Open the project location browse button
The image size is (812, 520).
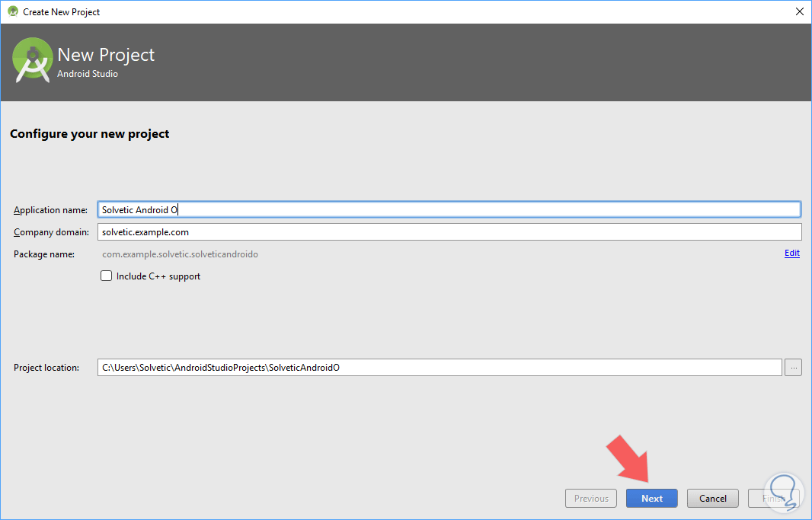click(793, 368)
